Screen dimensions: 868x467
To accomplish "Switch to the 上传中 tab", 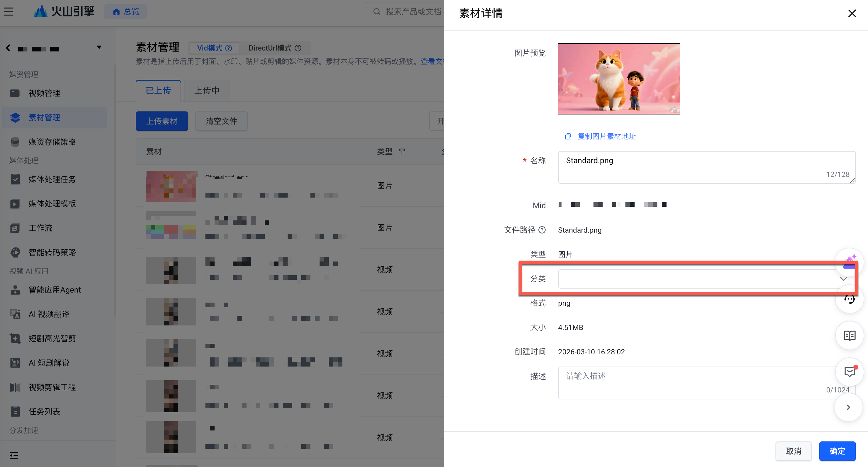I will point(207,91).
